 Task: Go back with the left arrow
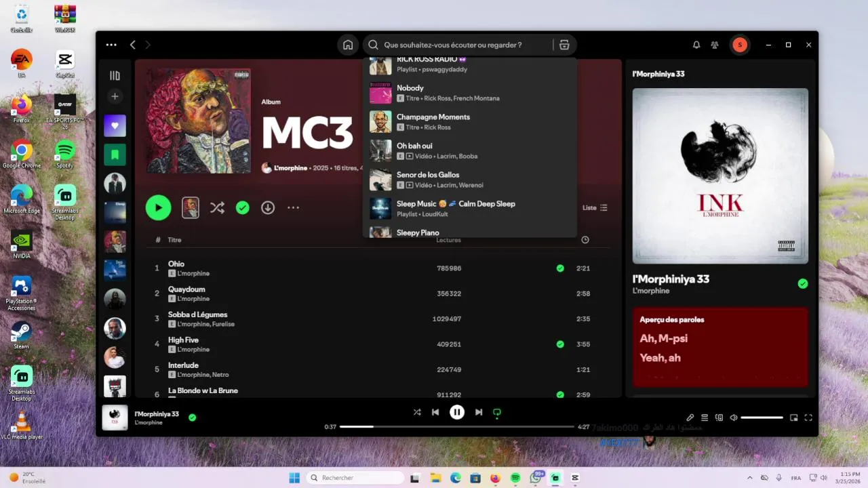[x=133, y=45]
